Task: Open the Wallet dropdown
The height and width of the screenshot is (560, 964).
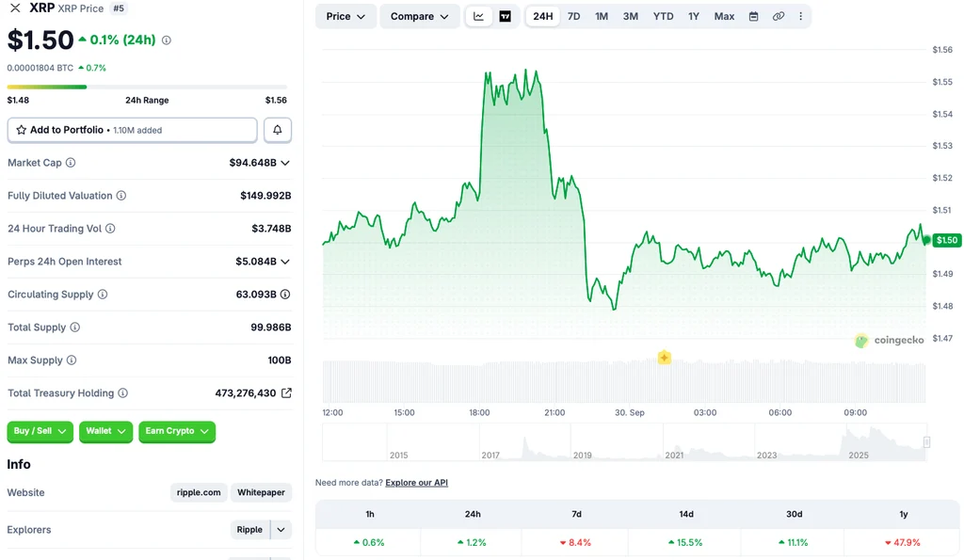Action: click(x=105, y=431)
